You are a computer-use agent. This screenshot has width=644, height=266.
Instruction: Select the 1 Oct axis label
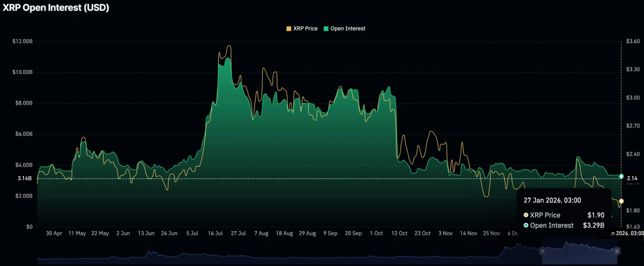pyautogui.click(x=376, y=233)
